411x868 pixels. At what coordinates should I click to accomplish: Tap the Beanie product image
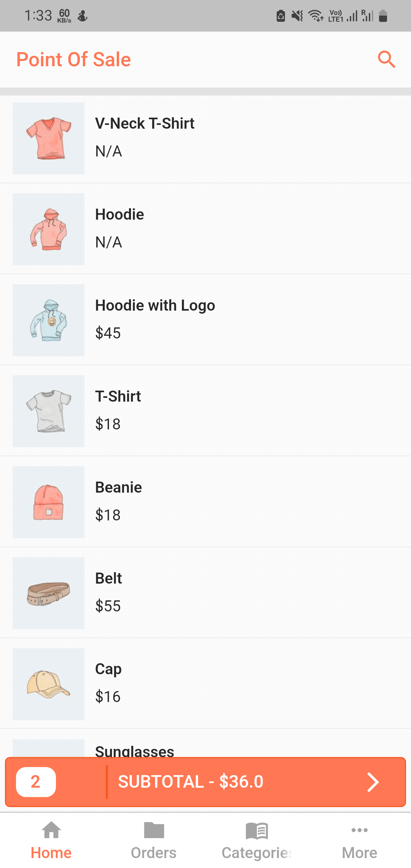click(x=49, y=502)
